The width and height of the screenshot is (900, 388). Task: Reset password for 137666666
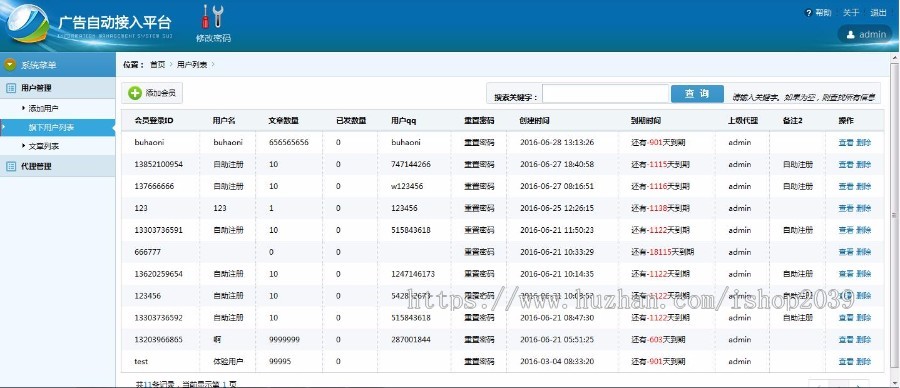coord(479,187)
